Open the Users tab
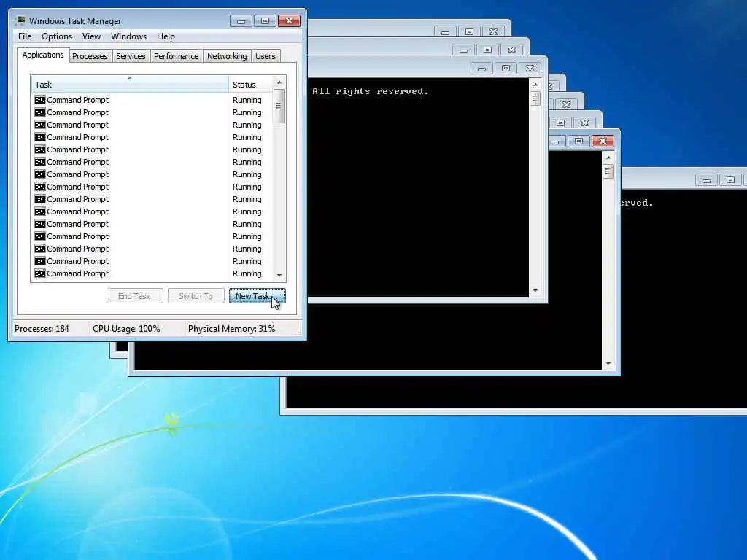This screenshot has height=560, width=747. [266, 56]
